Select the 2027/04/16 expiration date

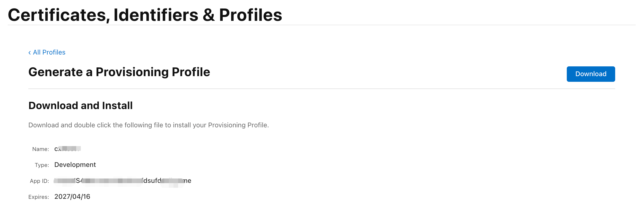click(x=72, y=197)
